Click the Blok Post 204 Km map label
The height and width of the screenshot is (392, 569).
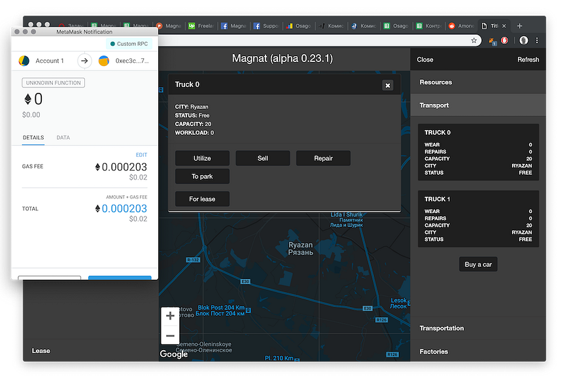point(220,310)
